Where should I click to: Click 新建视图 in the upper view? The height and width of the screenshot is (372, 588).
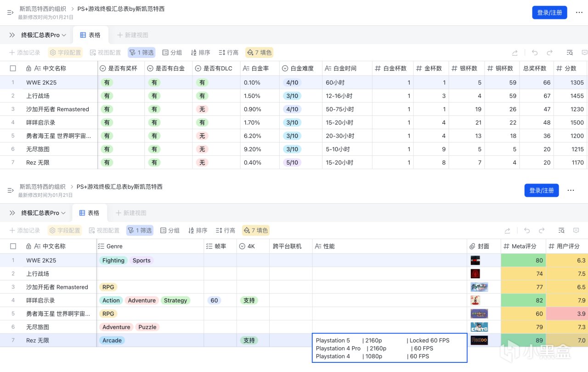[133, 35]
